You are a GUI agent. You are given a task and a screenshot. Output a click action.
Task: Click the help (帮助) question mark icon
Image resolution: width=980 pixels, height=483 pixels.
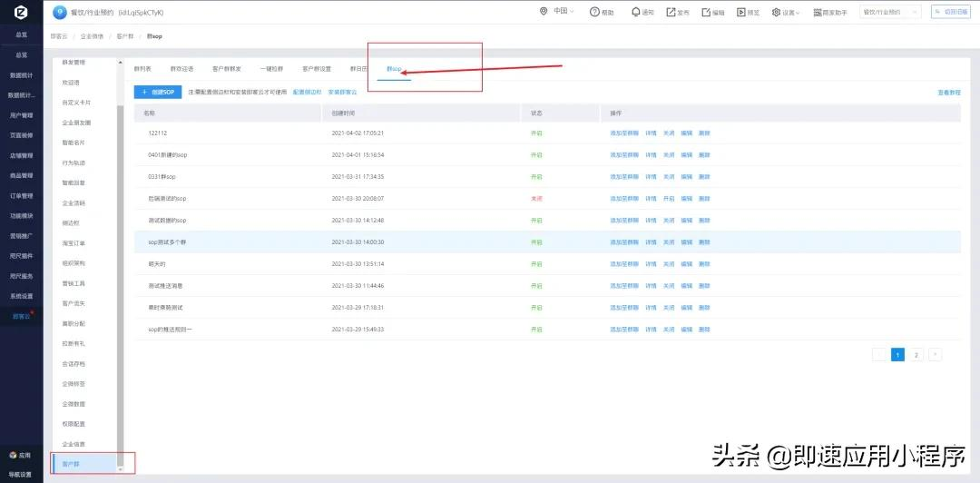pos(594,12)
